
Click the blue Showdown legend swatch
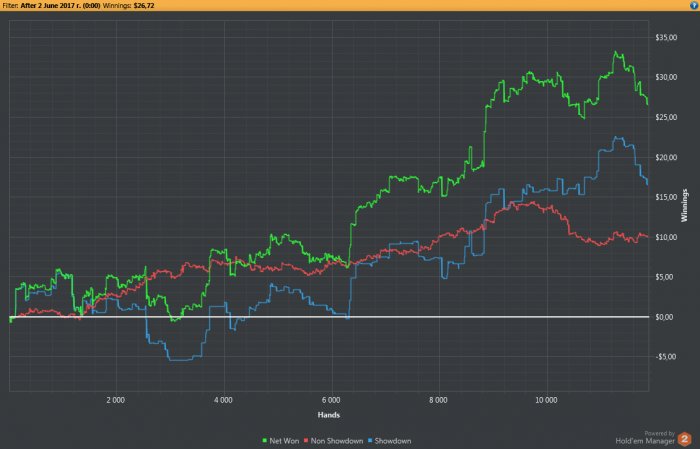click(370, 441)
